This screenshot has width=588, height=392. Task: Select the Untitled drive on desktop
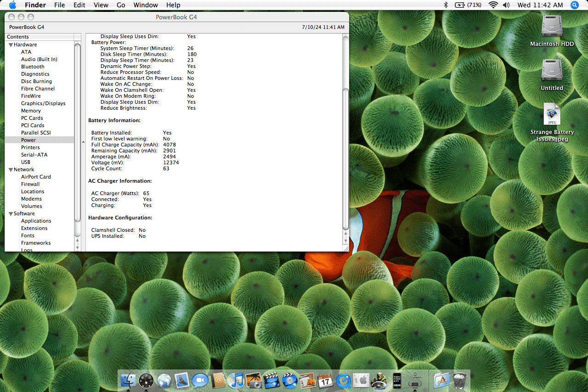(x=552, y=74)
